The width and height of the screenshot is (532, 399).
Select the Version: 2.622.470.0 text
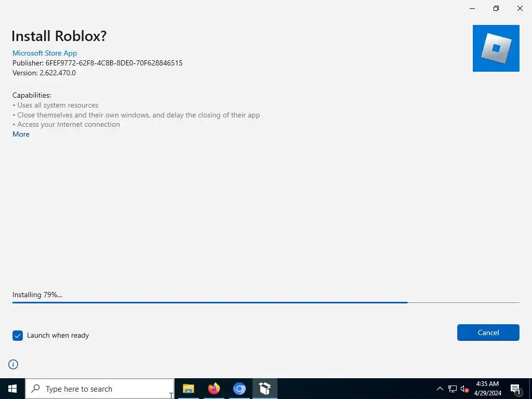click(44, 73)
